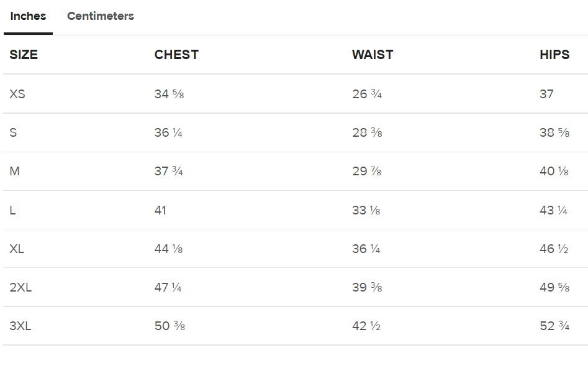Click the WAIST column header
This screenshot has height=368, width=588.
(371, 55)
